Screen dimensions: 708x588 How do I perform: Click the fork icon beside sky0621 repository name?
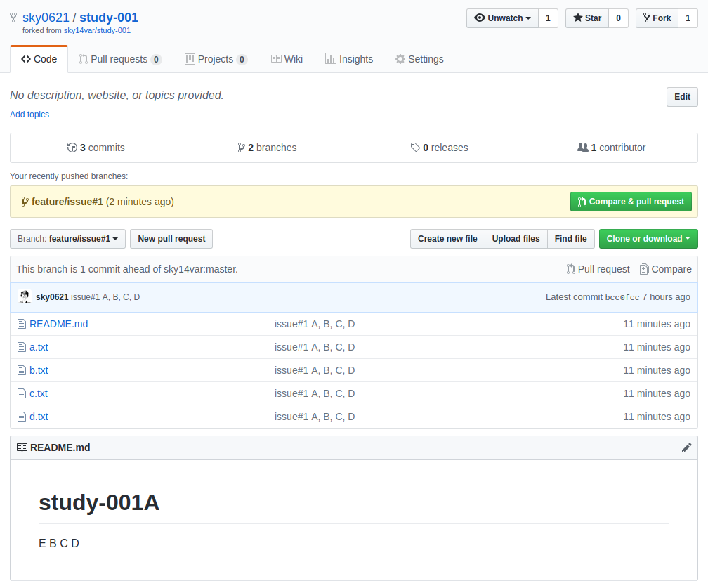coord(13,18)
